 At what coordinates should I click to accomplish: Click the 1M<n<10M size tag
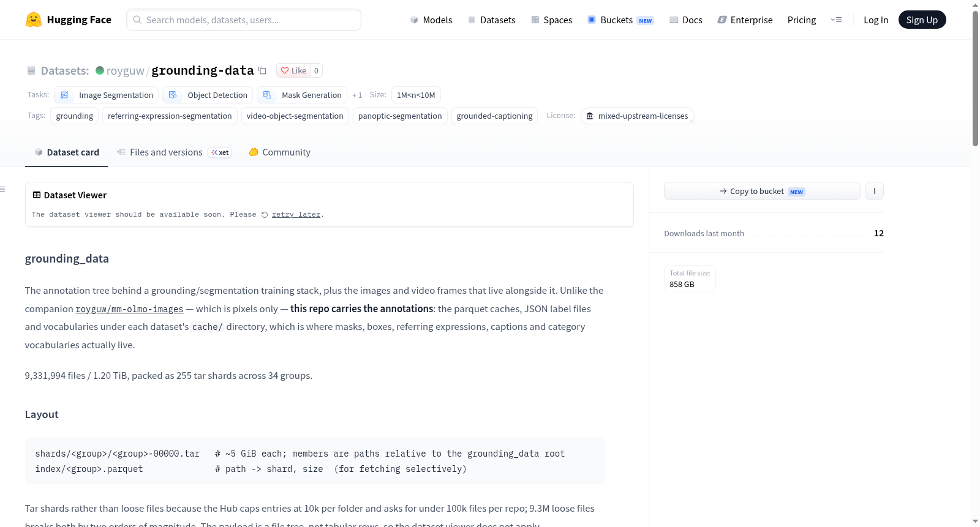pos(416,95)
